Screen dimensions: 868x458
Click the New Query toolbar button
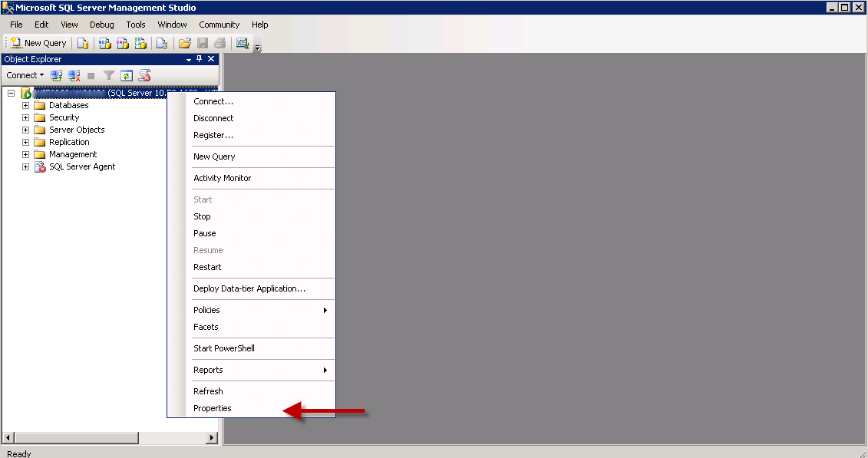(38, 43)
